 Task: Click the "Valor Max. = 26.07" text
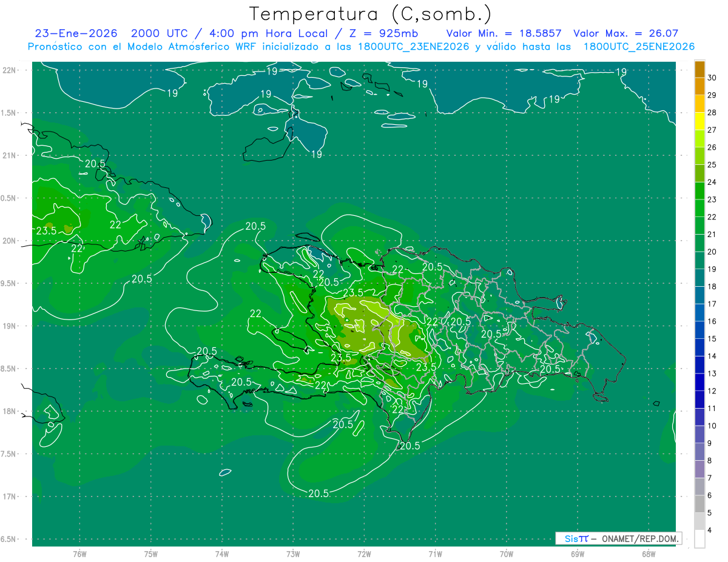pos(625,33)
